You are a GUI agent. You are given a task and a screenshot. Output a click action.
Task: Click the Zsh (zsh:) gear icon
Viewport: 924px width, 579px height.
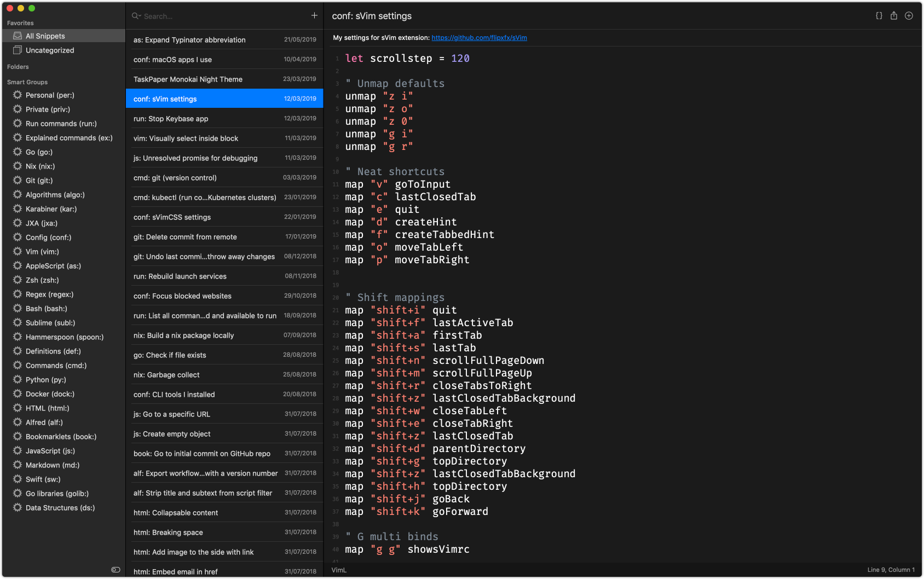tap(18, 280)
